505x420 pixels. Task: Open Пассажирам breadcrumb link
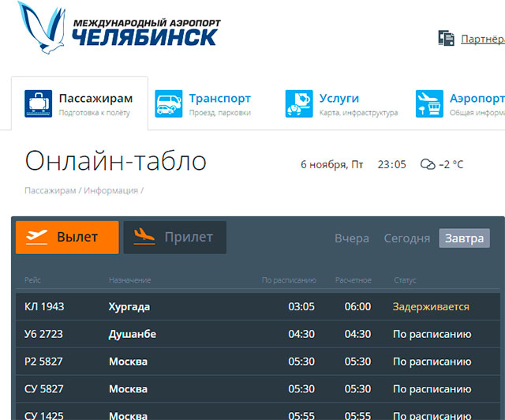(50, 190)
